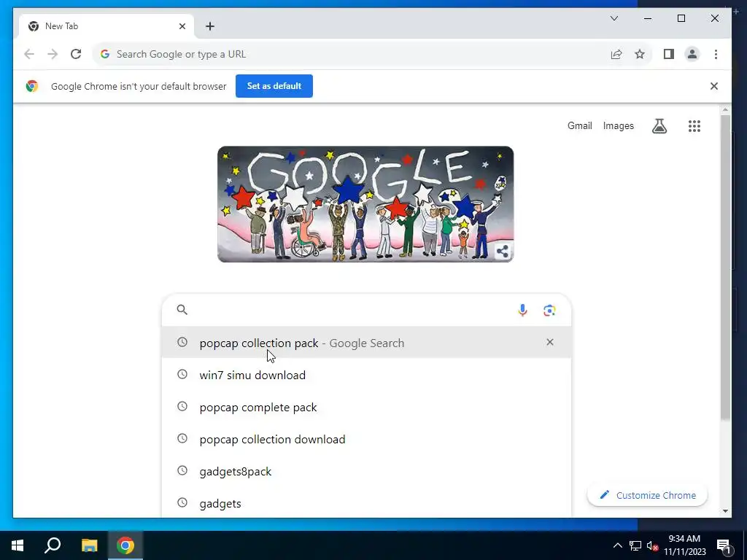Click the scrollbar up arrow

725,110
